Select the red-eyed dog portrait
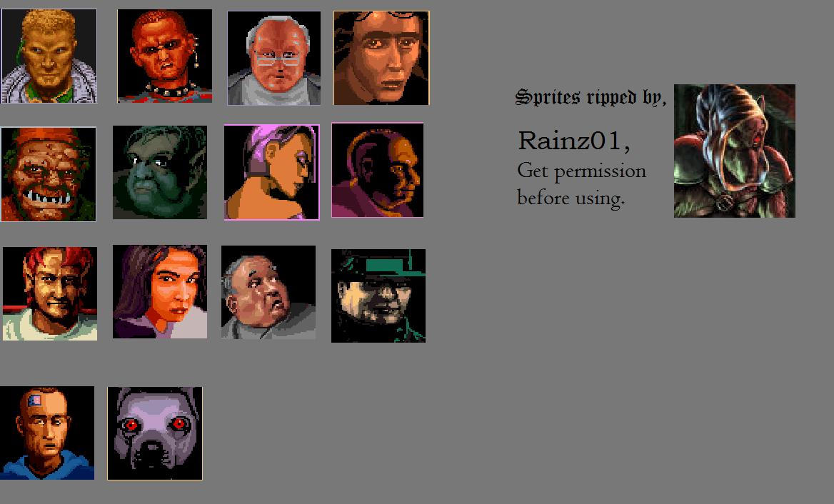 click(155, 433)
